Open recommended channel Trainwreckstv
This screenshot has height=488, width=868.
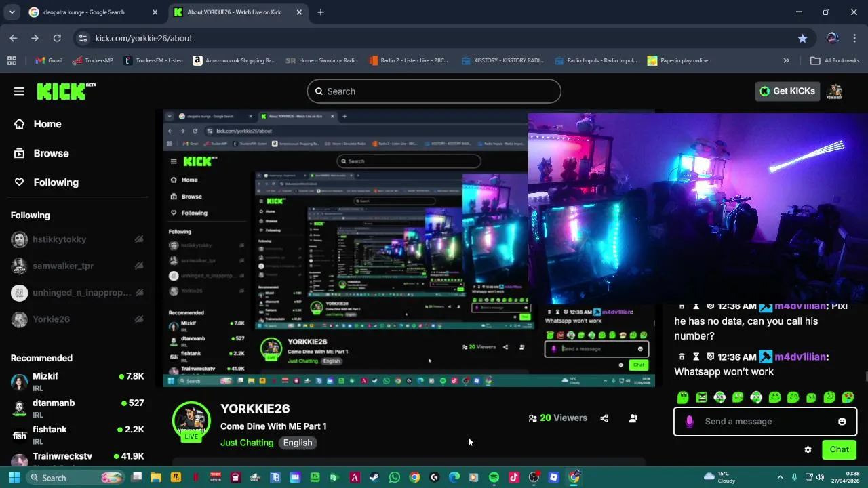[x=77, y=460]
